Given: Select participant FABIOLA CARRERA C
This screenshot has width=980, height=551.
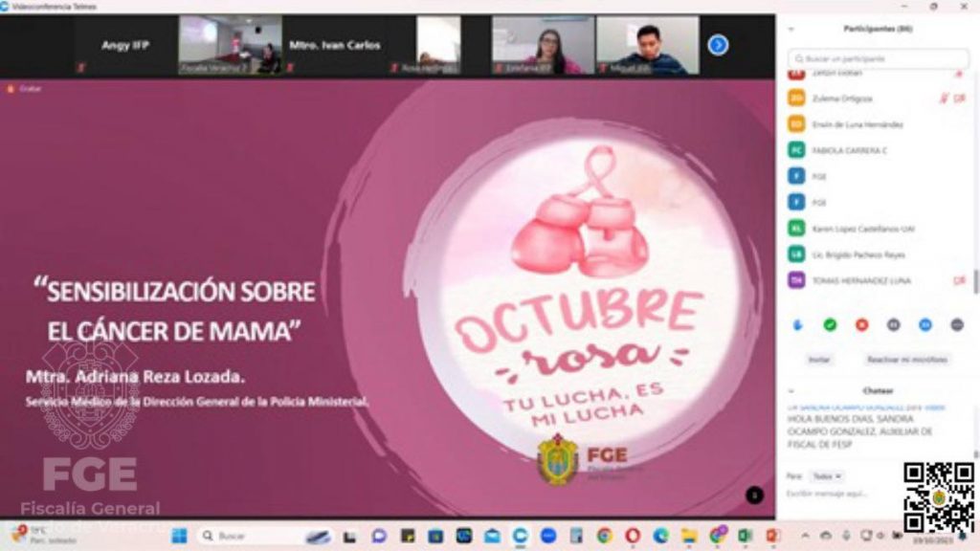Looking at the screenshot, I should 875,150.
